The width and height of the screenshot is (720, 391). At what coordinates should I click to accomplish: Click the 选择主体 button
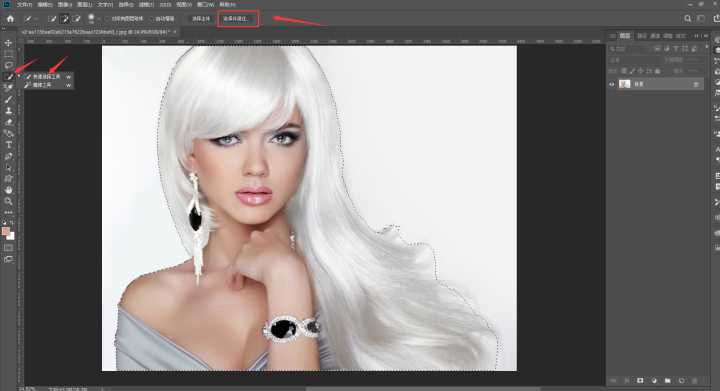[201, 19]
